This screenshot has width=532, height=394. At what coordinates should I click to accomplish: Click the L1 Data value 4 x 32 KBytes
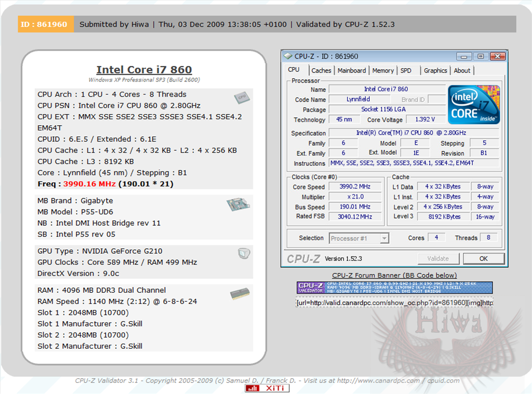coord(442,187)
